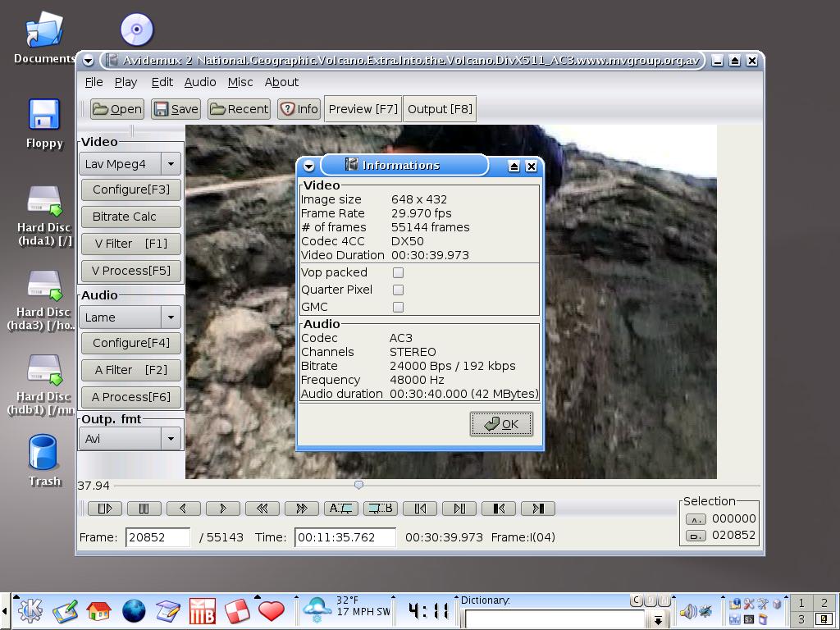This screenshot has width=840, height=630.
Task: Open the Lav Mpeg4 video codec dropdown
Action: pos(171,164)
